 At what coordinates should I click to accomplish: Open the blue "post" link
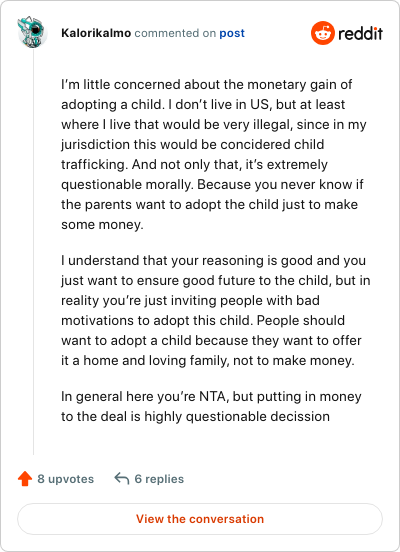232,33
